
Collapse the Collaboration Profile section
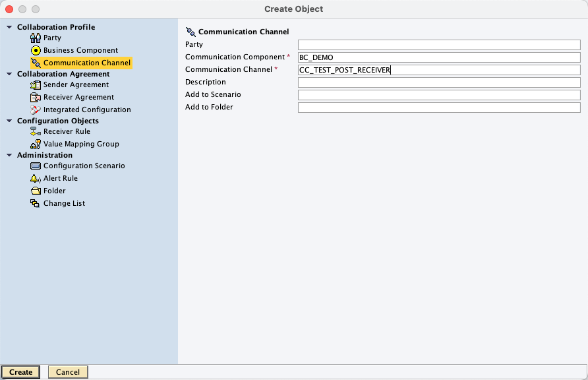tap(9, 27)
